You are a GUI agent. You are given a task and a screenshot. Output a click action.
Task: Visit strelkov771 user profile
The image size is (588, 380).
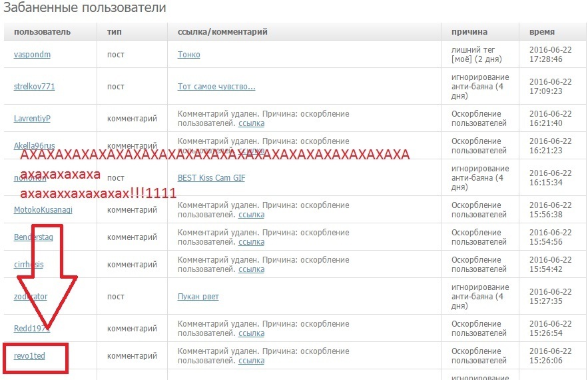(34, 87)
